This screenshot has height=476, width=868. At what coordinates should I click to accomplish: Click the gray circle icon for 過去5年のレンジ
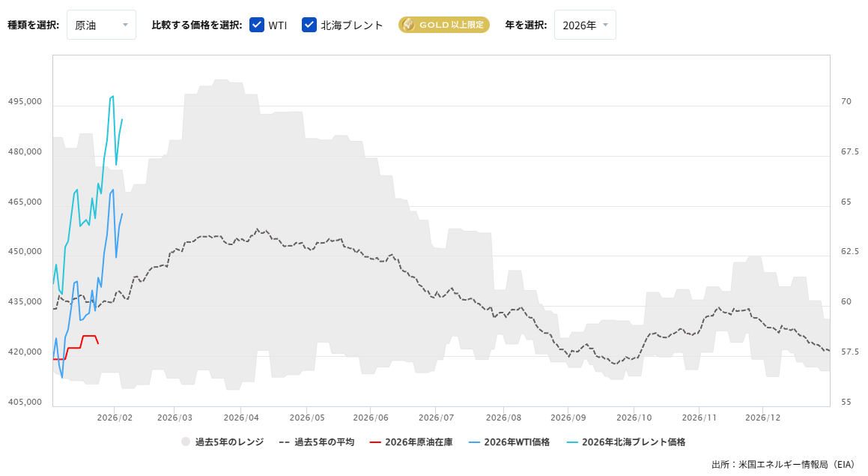[x=185, y=442]
